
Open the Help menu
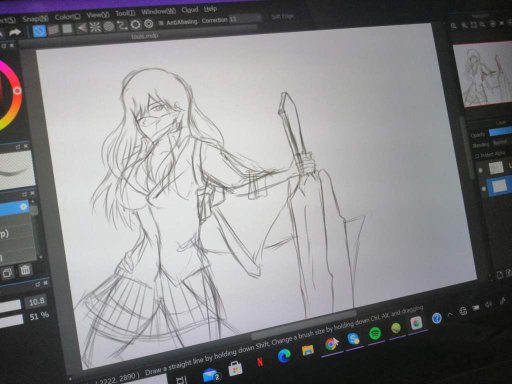(210, 9)
